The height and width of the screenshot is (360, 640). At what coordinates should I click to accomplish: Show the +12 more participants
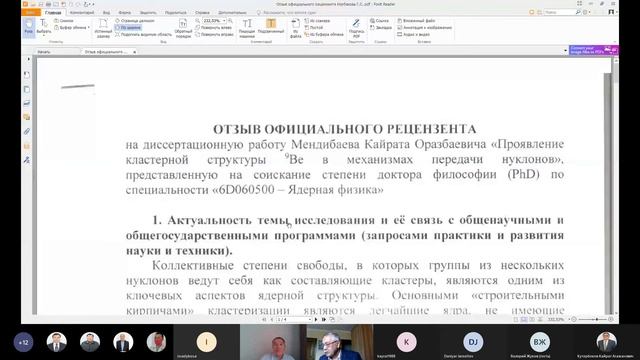coord(24,342)
